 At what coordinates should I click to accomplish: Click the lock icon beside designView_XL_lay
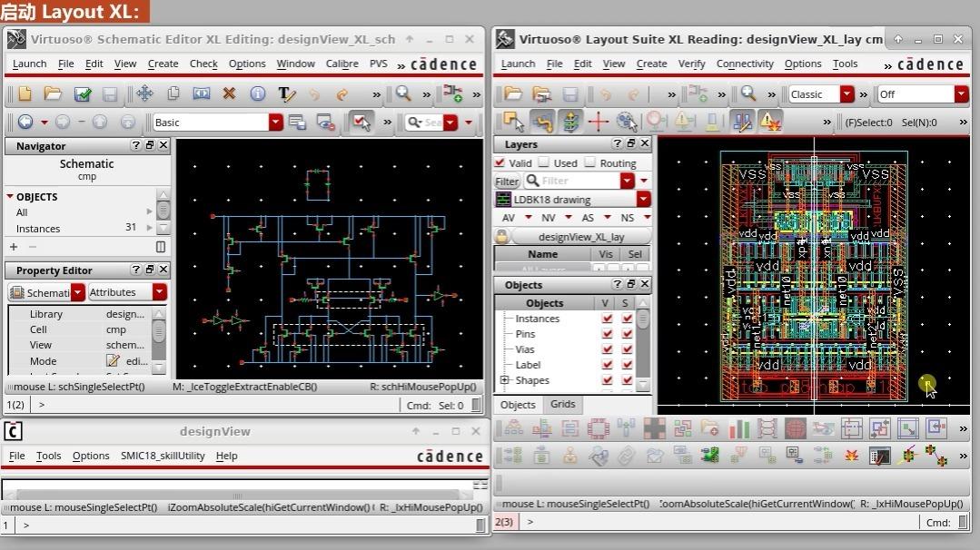(x=501, y=236)
